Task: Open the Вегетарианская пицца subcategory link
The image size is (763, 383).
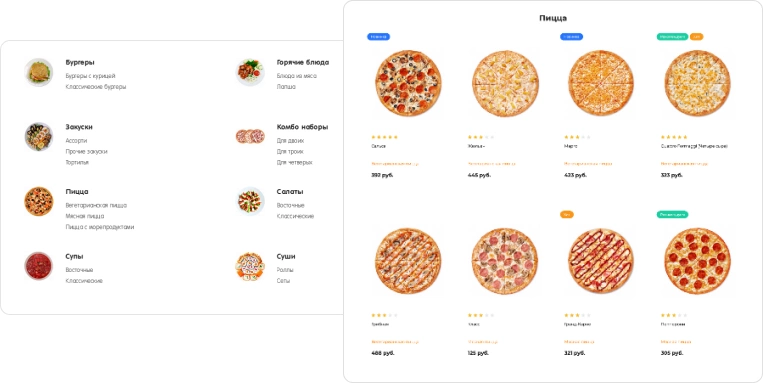Action: (96, 205)
